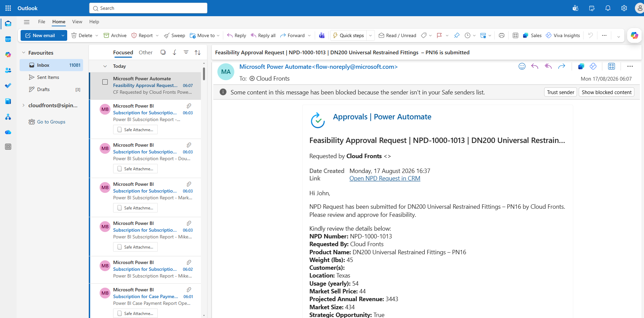Open Mail in the left rail

click(x=8, y=24)
